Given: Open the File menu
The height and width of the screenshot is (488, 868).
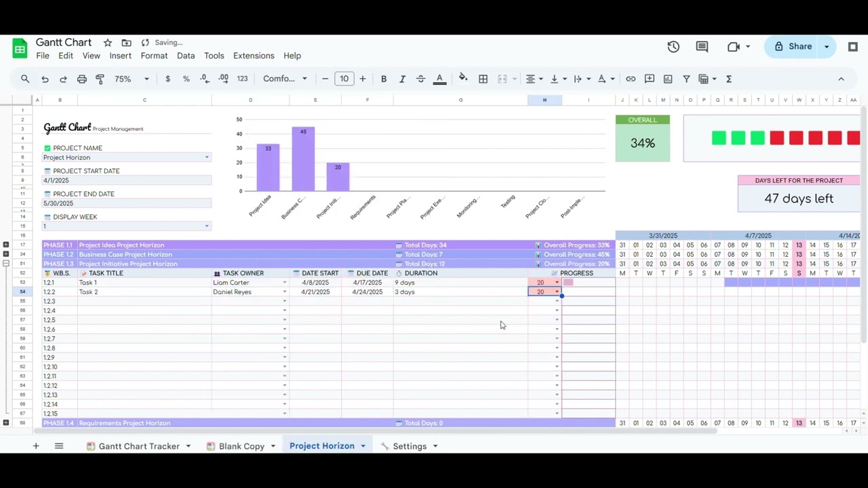Looking at the screenshot, I should (43, 56).
